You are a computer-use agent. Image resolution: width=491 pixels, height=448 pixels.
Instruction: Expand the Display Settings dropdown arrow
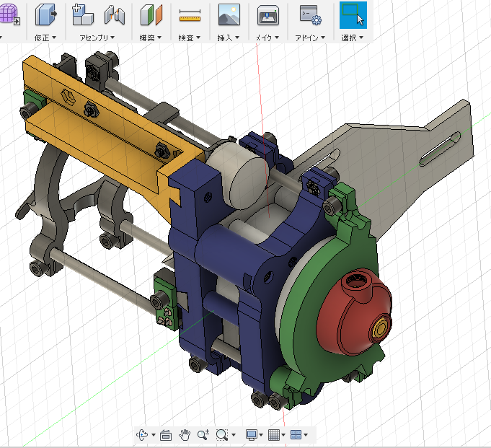(261, 435)
